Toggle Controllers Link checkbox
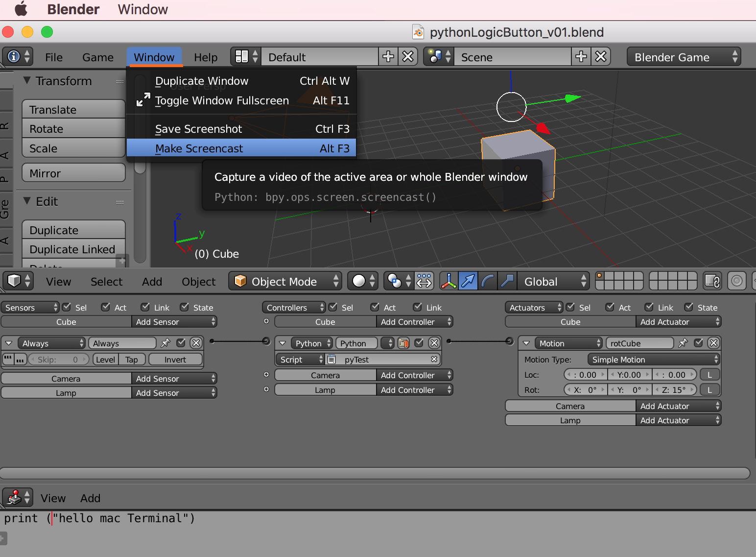 (x=417, y=307)
